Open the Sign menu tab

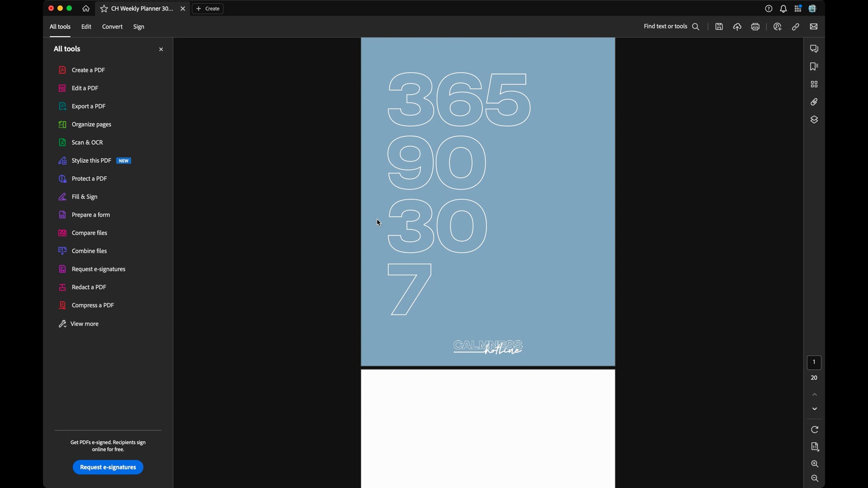click(138, 27)
